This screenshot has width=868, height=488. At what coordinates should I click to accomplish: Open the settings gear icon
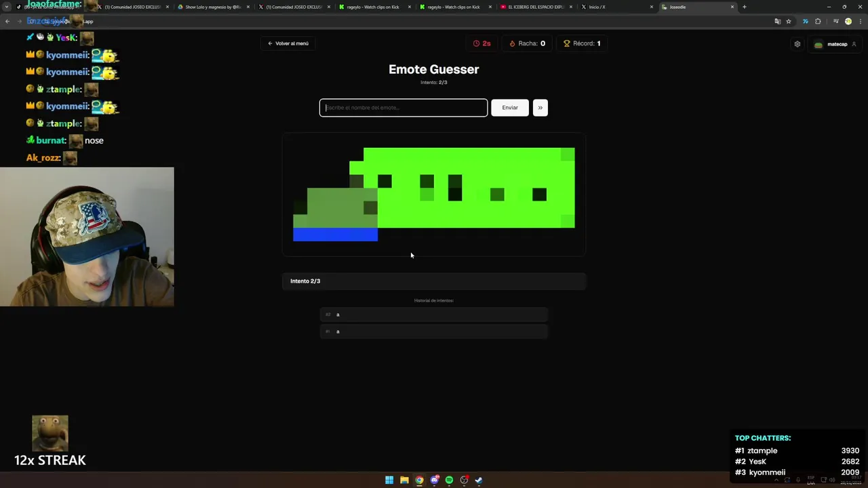point(797,44)
